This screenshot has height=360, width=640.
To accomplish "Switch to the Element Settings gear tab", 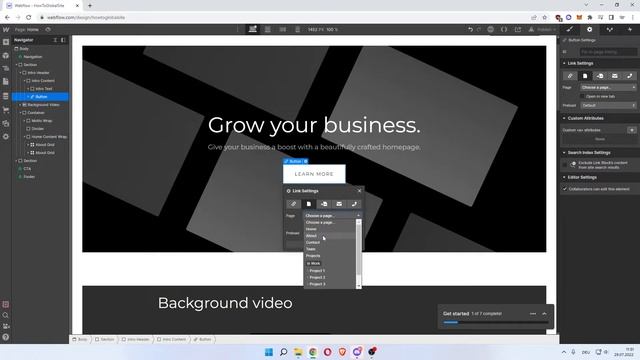I will tap(589, 29).
